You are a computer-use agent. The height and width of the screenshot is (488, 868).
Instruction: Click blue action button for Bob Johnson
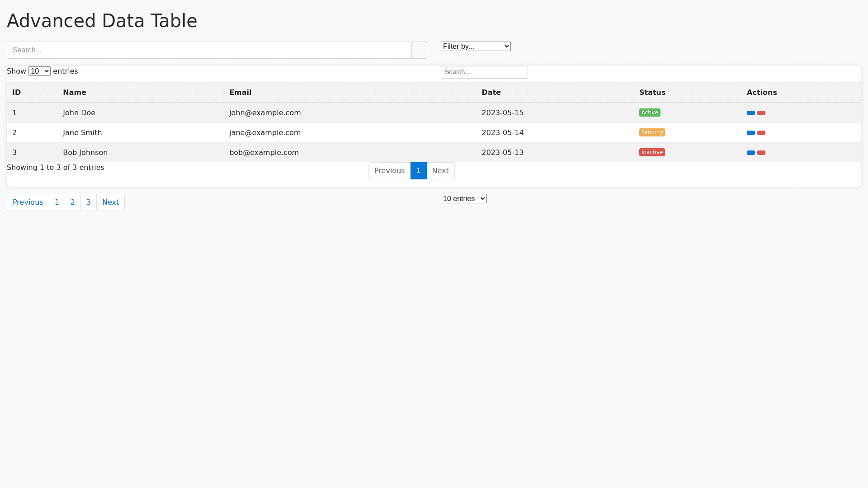[x=750, y=153]
